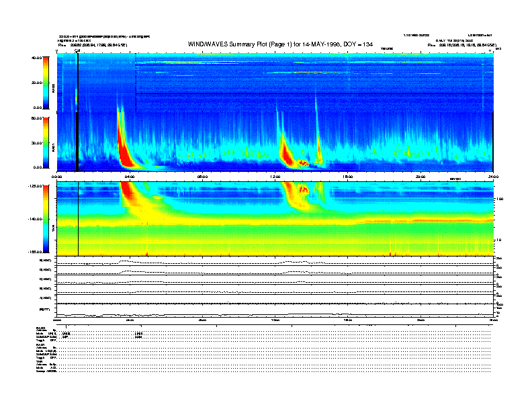Click the fourth AGC line plot row
The width and height of the screenshot is (532, 411).
pyautogui.click(x=275, y=289)
